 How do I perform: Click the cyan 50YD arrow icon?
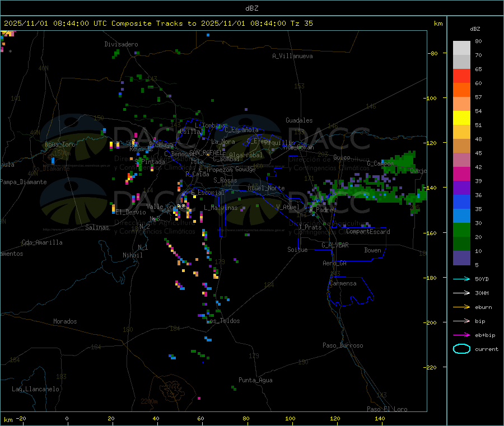[461, 279]
